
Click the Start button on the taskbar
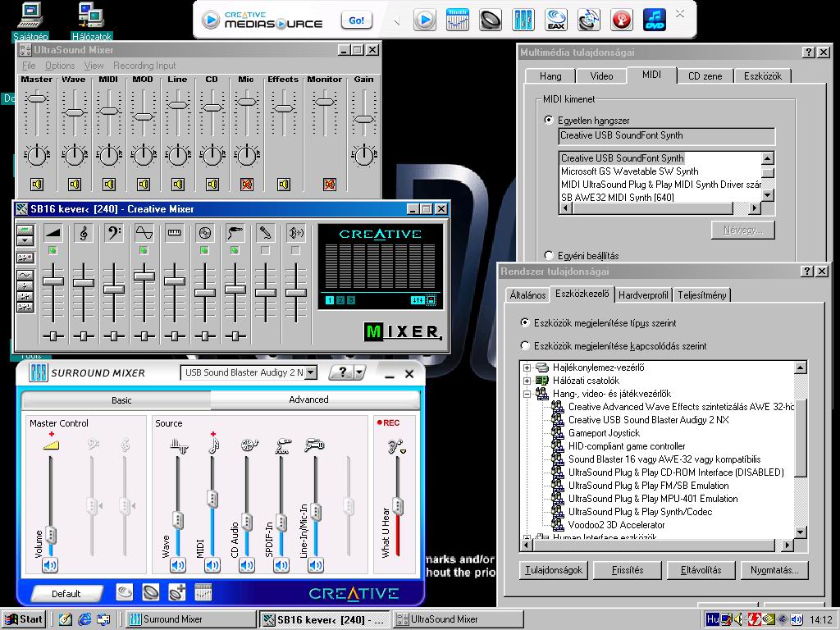(x=24, y=619)
